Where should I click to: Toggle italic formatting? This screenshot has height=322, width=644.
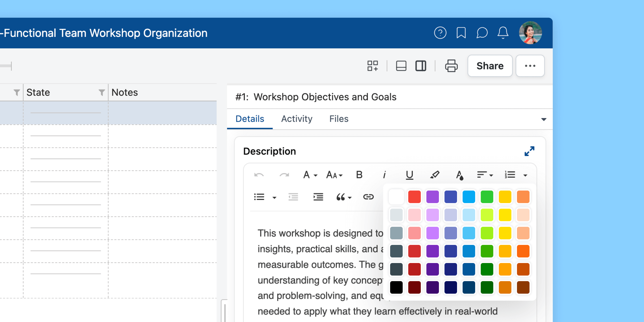pyautogui.click(x=384, y=175)
